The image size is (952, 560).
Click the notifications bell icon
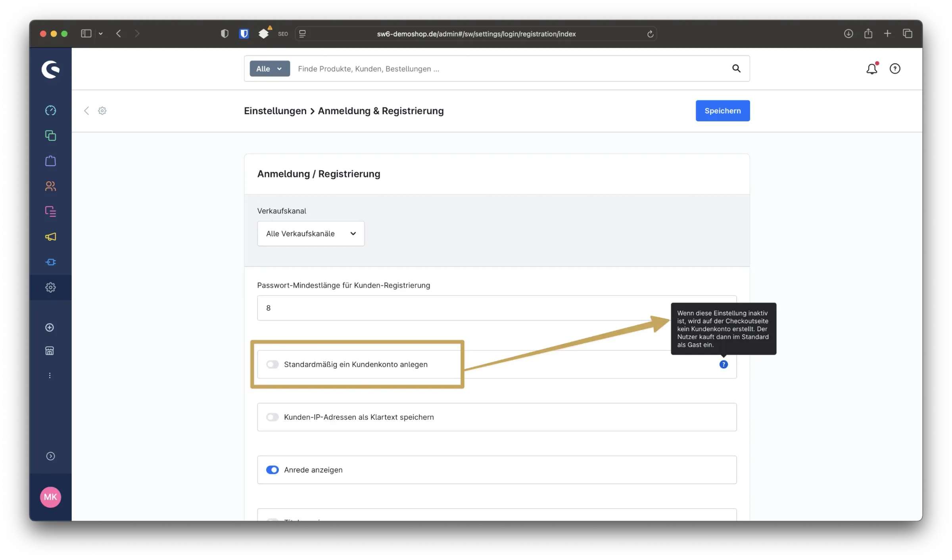[871, 69]
